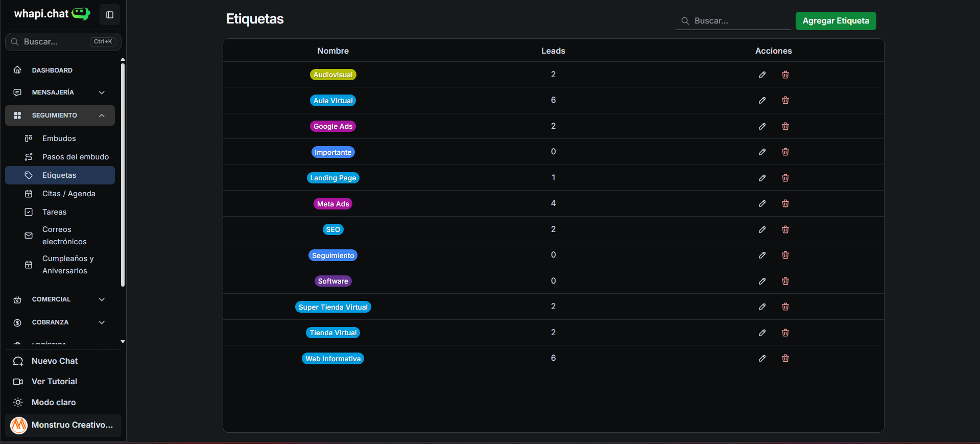Open the Tareas page
Image resolution: width=980 pixels, height=444 pixels.
(60, 212)
